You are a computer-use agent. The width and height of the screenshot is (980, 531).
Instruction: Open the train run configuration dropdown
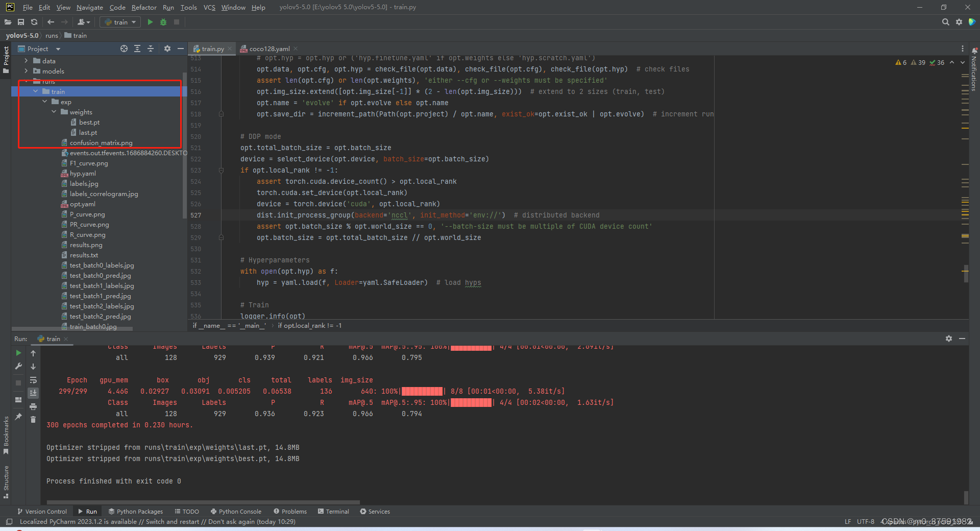[x=120, y=22]
